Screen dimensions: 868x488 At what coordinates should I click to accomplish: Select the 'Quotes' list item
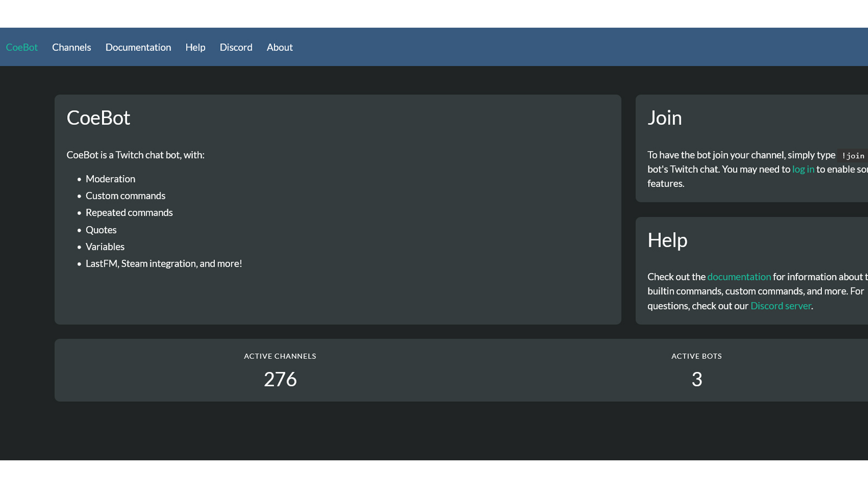[101, 230]
